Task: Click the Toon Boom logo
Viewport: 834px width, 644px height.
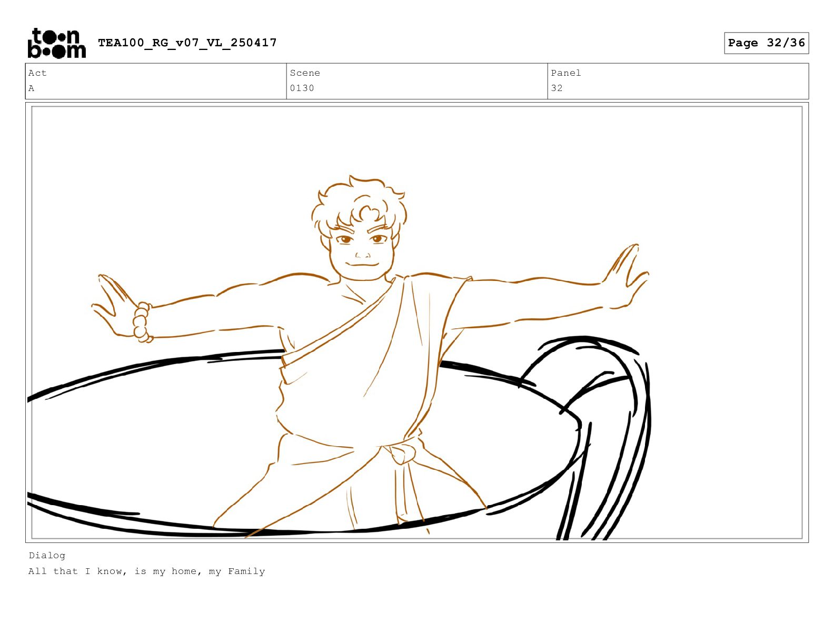Action: (56, 43)
